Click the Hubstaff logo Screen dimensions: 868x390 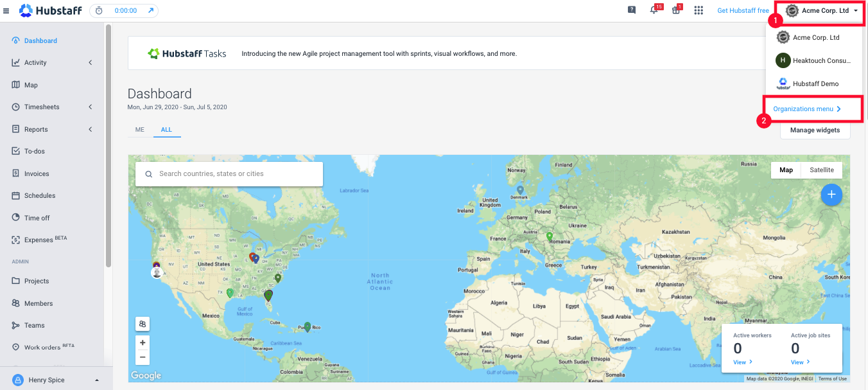click(50, 10)
